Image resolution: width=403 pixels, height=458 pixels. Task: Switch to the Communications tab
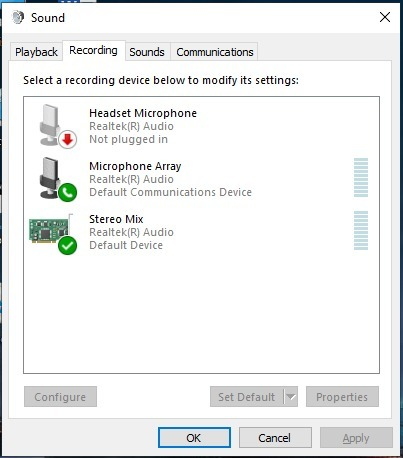tap(215, 52)
